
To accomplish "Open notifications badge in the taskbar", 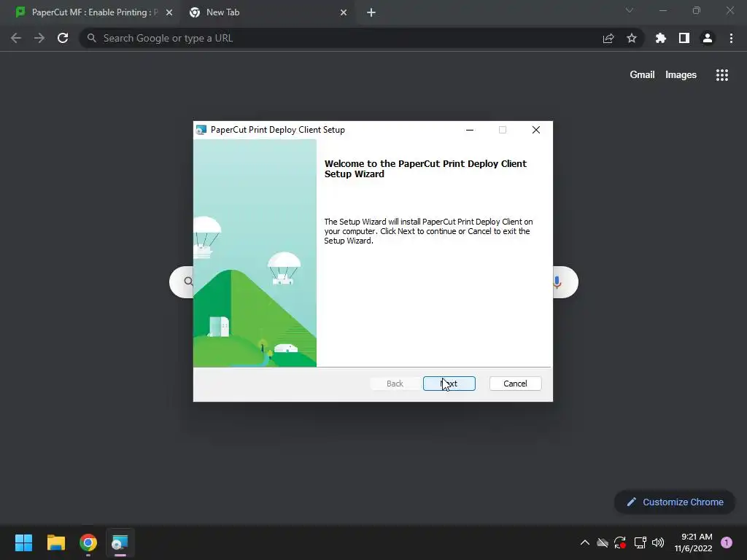I will 727,542.
